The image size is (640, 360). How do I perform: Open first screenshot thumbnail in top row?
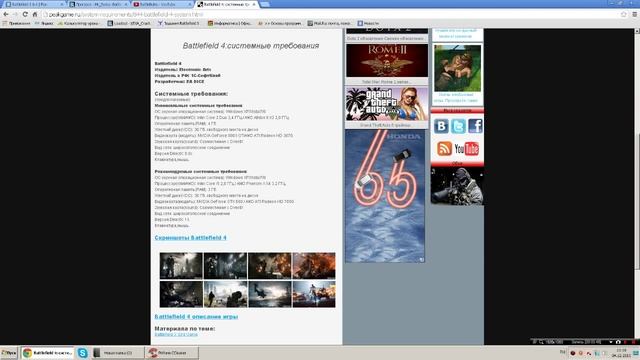pos(181,266)
